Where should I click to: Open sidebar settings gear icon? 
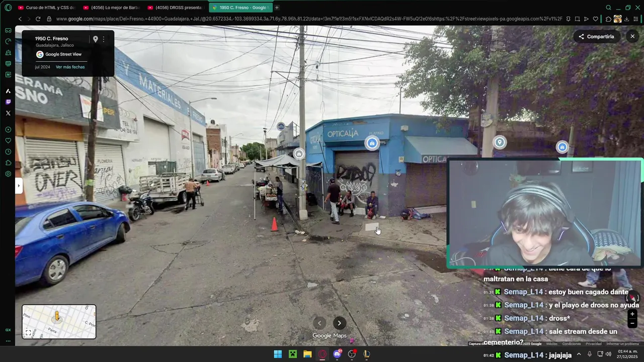[x=8, y=174]
